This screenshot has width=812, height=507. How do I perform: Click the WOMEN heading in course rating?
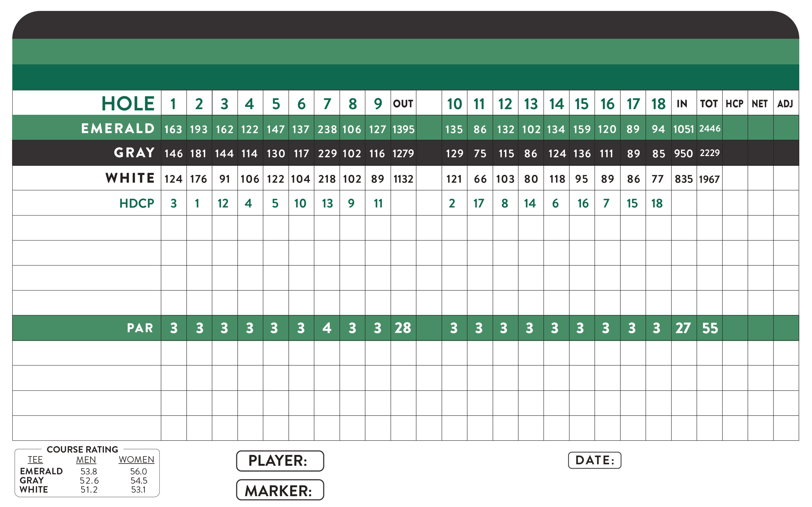136,459
